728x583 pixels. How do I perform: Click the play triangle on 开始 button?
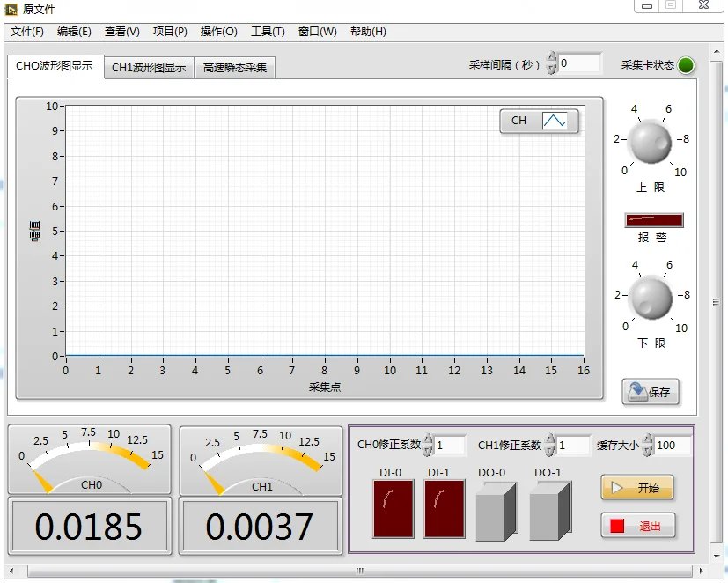point(617,488)
